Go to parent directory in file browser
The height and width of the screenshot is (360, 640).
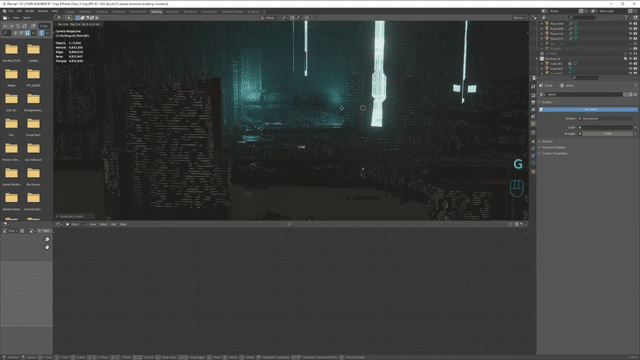(18, 26)
